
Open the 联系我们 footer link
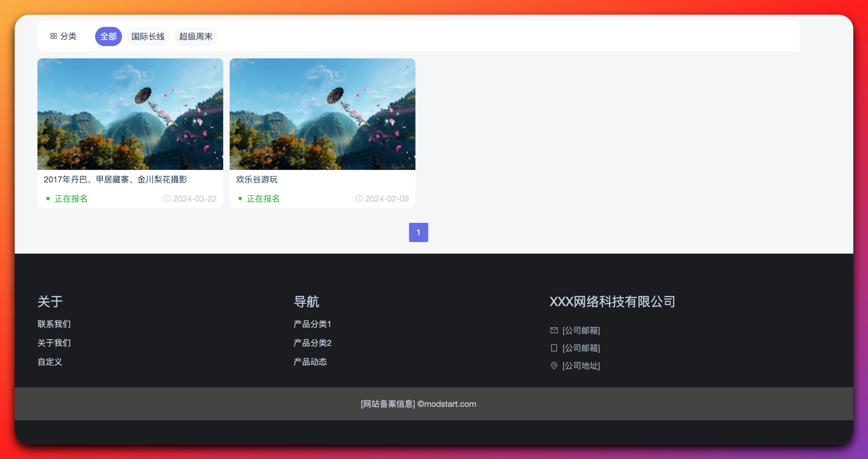coord(54,324)
